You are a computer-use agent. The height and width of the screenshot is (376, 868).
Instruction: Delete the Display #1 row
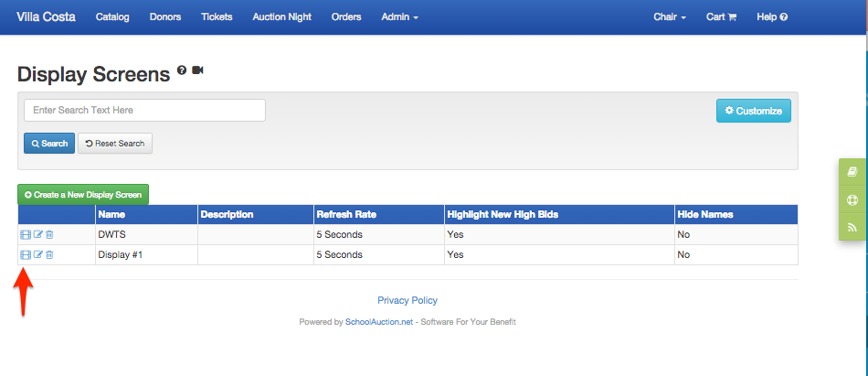[49, 254]
